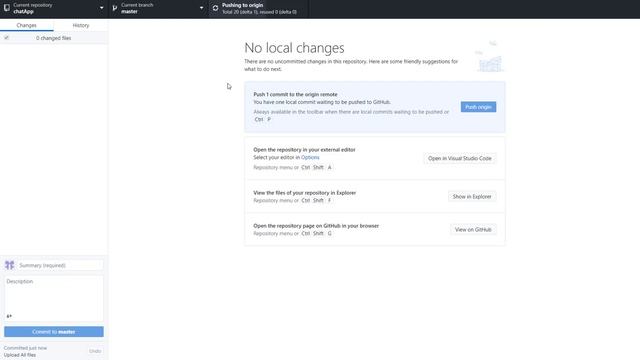Click the Summary (required) input field
Viewport: 640px width, 360px height.
click(x=60, y=265)
